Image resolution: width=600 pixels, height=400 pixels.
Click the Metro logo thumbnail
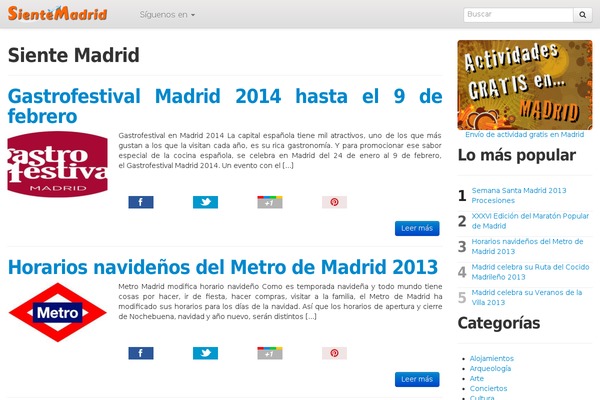pos(57,312)
